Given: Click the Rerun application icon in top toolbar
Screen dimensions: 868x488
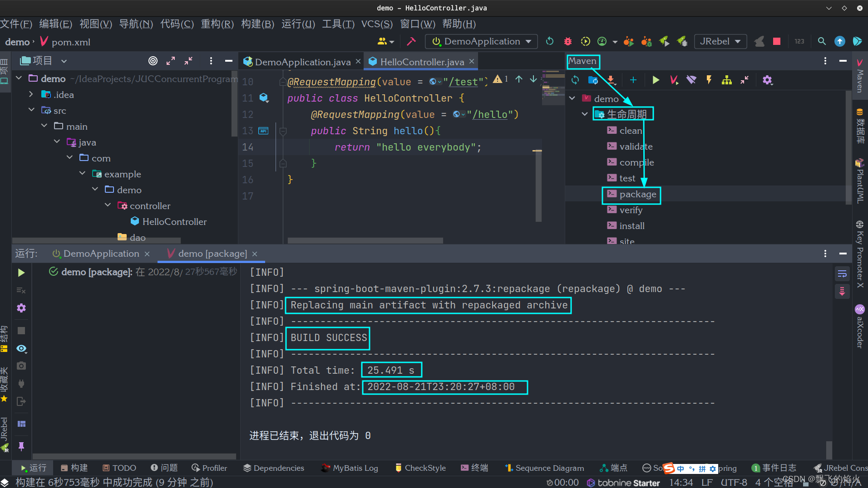Looking at the screenshot, I should coord(550,41).
